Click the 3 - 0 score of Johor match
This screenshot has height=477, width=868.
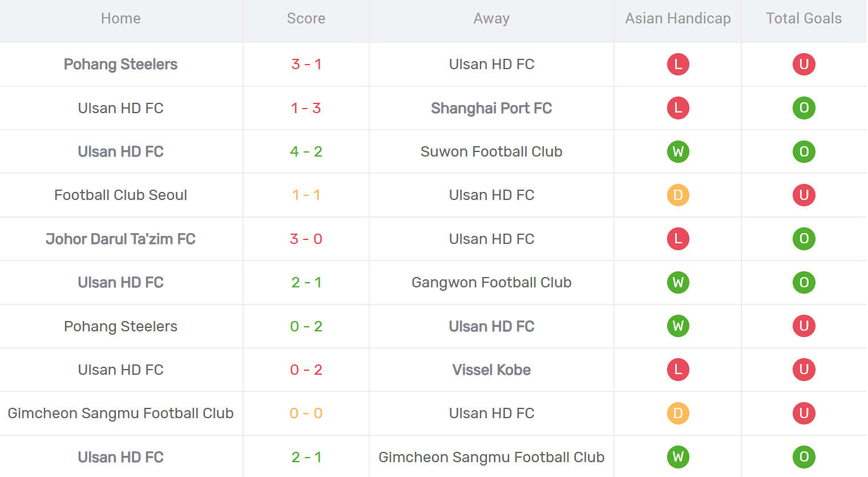[x=306, y=239]
